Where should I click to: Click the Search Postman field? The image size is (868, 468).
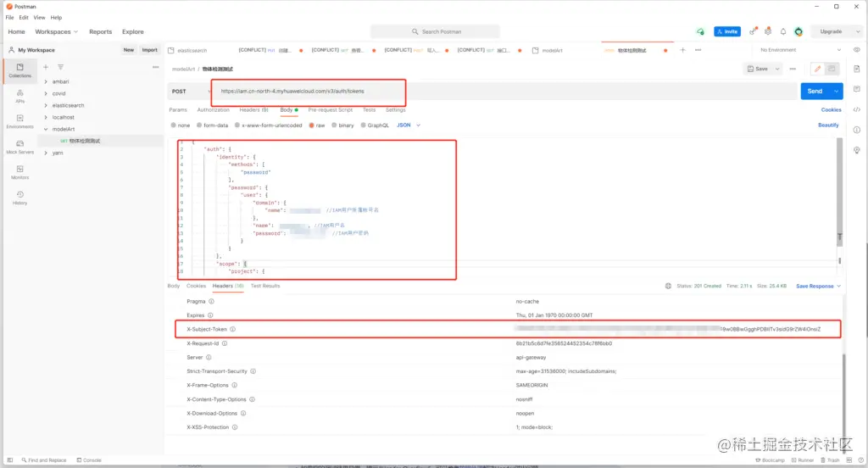[435, 31]
